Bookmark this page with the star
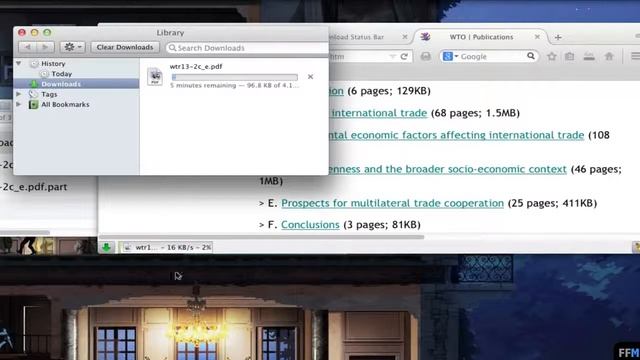Image resolution: width=640 pixels, height=360 pixels. [552, 56]
